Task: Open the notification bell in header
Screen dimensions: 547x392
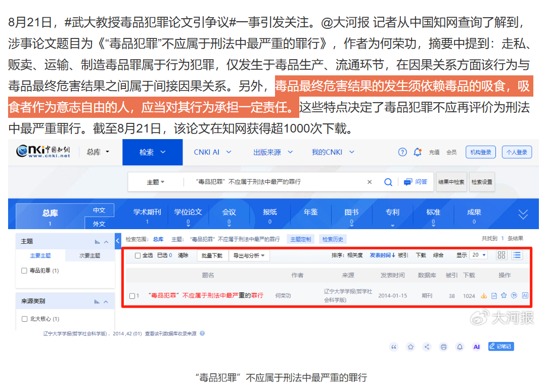Action: tap(418, 152)
